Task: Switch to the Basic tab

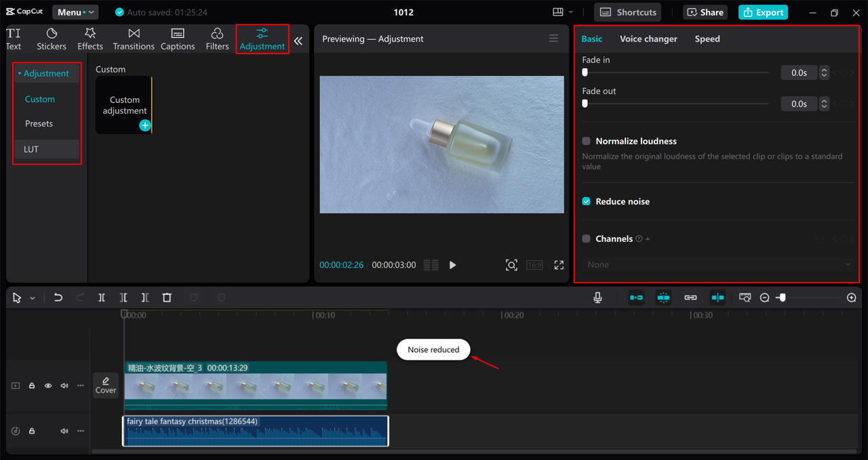Action: [592, 39]
